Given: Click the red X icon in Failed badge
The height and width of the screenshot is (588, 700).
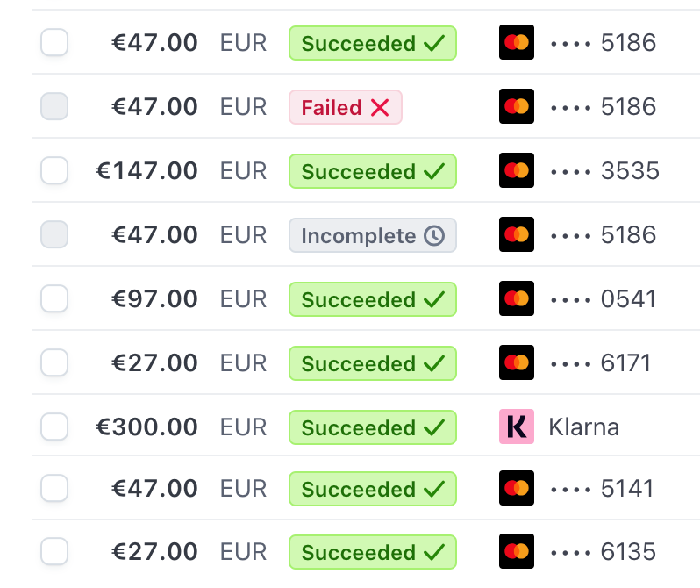Looking at the screenshot, I should tap(380, 107).
